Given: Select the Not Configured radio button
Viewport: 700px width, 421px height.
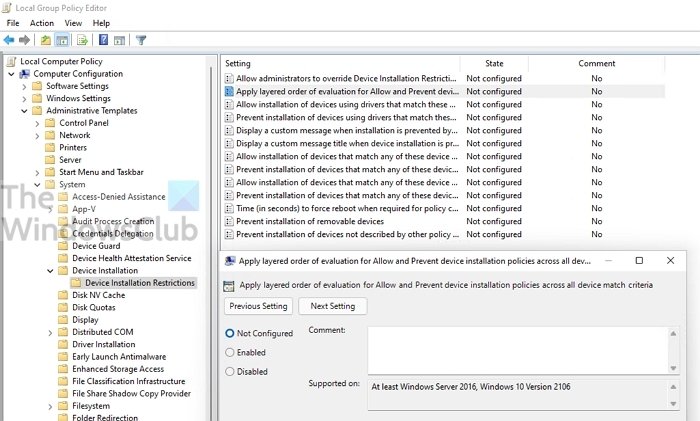Looking at the screenshot, I should click(229, 333).
